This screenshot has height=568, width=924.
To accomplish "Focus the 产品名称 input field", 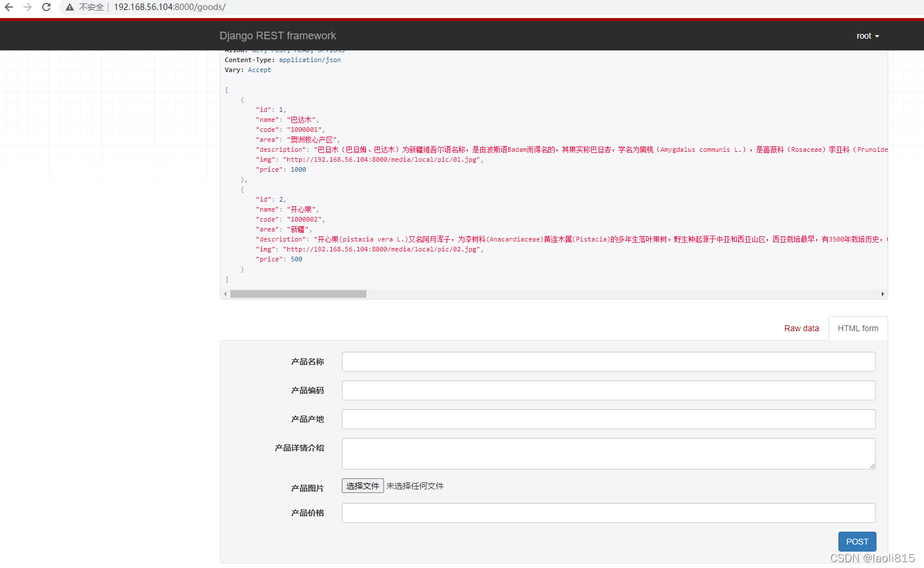I will (x=609, y=362).
